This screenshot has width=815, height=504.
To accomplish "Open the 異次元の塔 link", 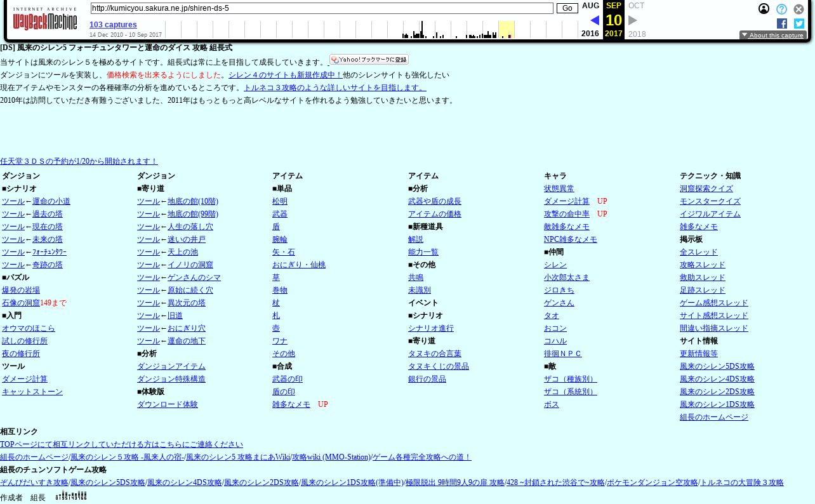I will (187, 303).
